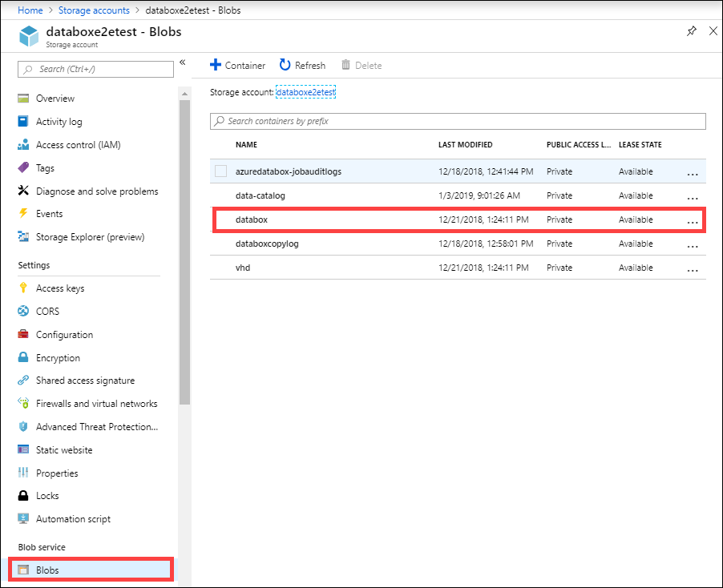Click the Encryption lock icon
This screenshot has height=588, width=723.
pos(23,358)
